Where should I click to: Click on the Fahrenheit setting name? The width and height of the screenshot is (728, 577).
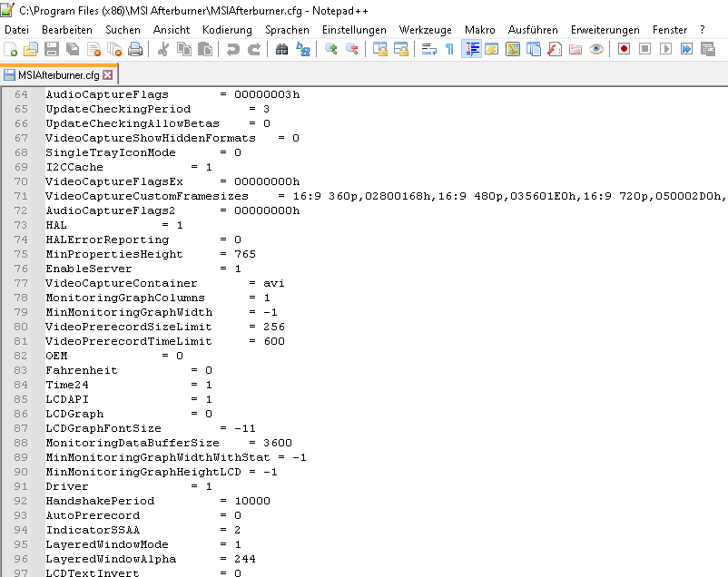[82, 370]
